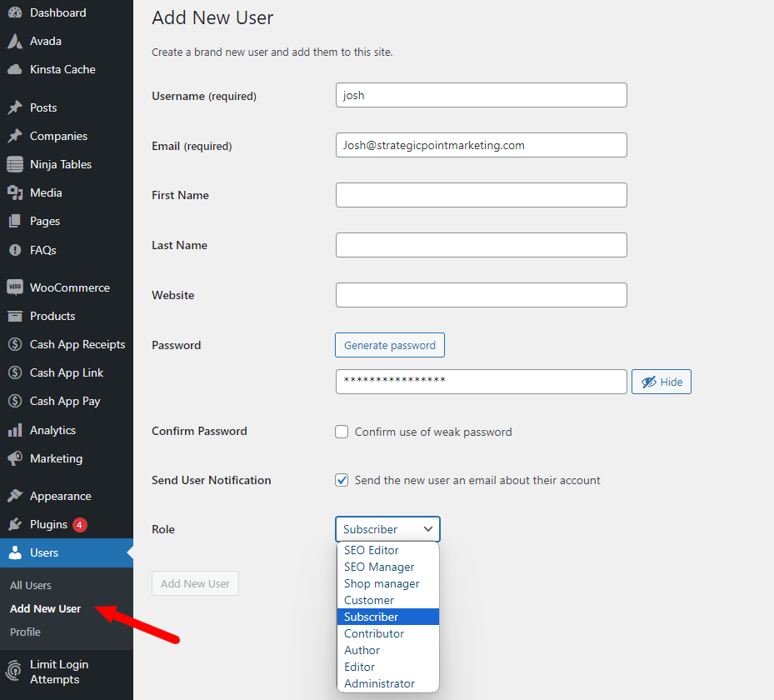The height and width of the screenshot is (700, 774).
Task: Hide the password with eye button
Action: [x=661, y=382]
